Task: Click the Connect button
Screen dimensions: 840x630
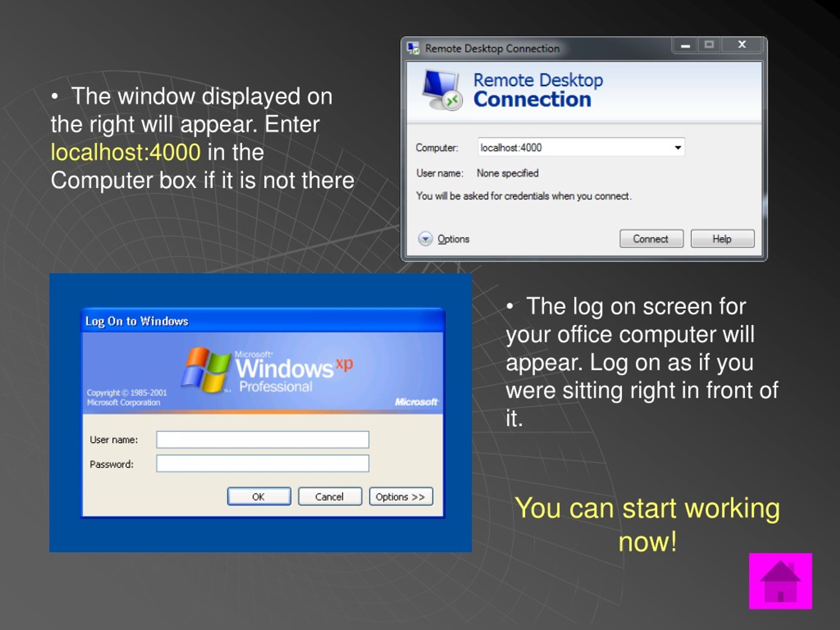Action: click(651, 239)
